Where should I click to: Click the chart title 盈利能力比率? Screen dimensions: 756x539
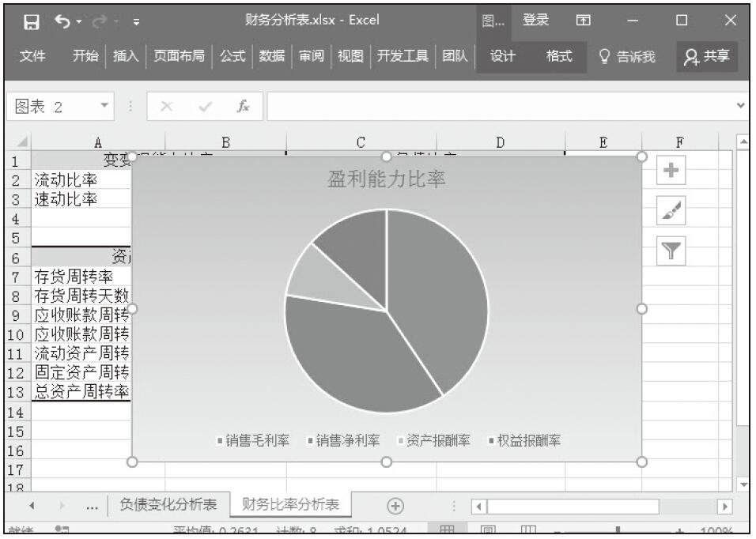[x=387, y=180]
